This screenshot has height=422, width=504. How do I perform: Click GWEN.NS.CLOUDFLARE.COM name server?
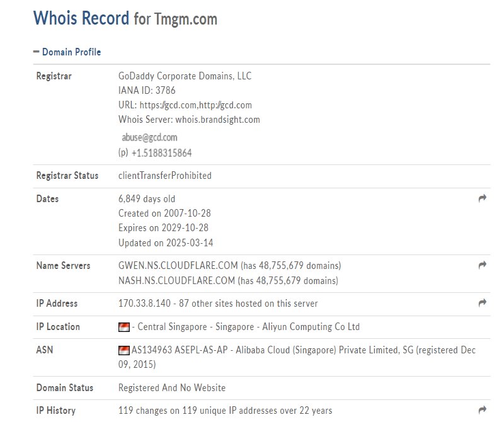[x=178, y=265]
